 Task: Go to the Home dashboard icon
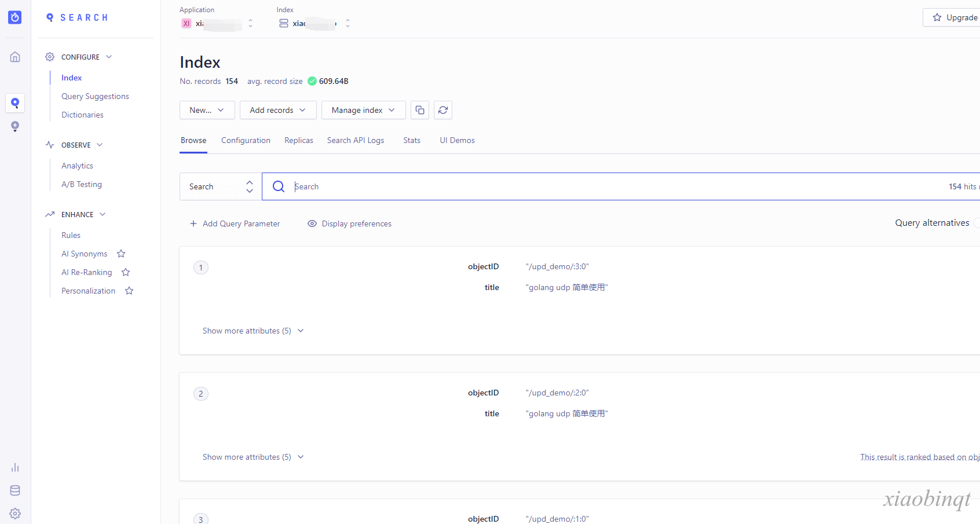tap(15, 57)
